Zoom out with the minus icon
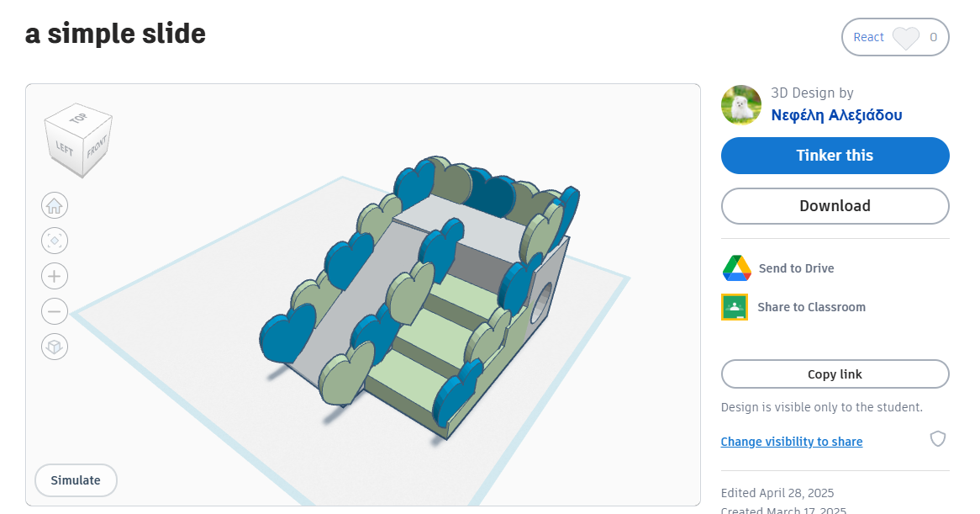Viewport: 980px width, 514px height. [x=55, y=311]
